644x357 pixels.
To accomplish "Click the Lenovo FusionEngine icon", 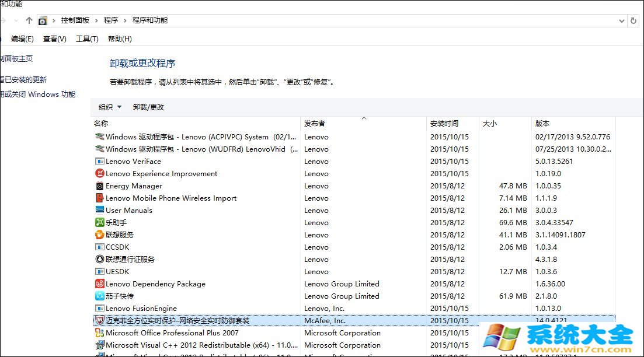I will [99, 308].
